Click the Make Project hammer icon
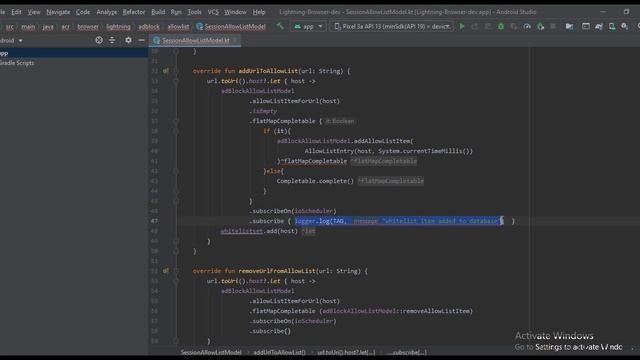This screenshot has height=360, width=640. [x=280, y=27]
